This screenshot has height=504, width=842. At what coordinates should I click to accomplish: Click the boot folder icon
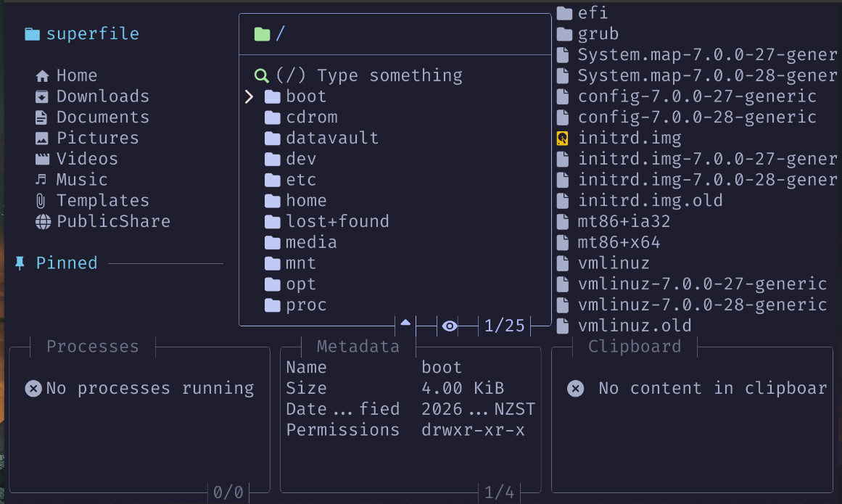(x=272, y=96)
